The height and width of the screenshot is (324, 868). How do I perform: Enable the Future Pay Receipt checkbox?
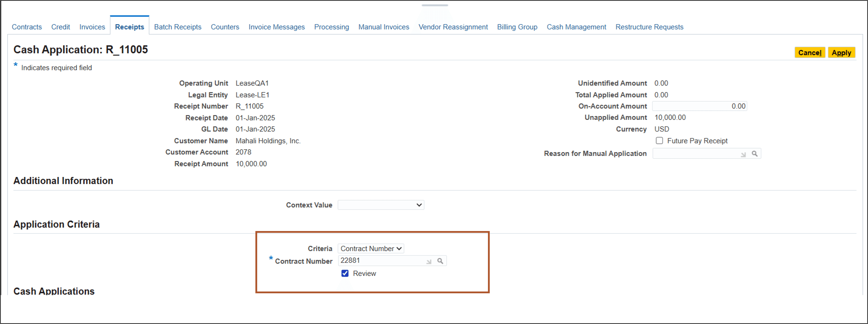pyautogui.click(x=659, y=141)
